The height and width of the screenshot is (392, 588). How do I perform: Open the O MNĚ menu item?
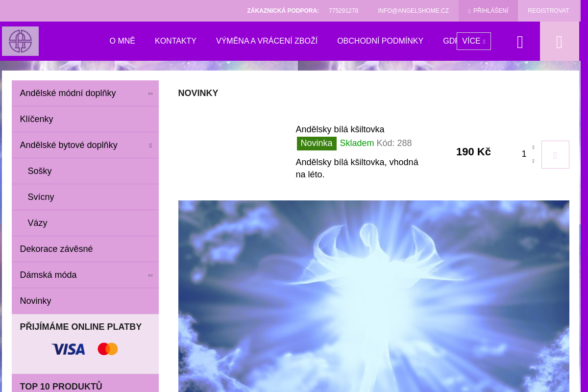(122, 41)
